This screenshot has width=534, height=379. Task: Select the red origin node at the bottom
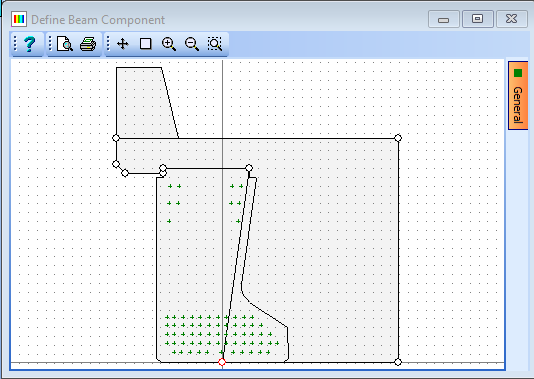click(x=222, y=362)
